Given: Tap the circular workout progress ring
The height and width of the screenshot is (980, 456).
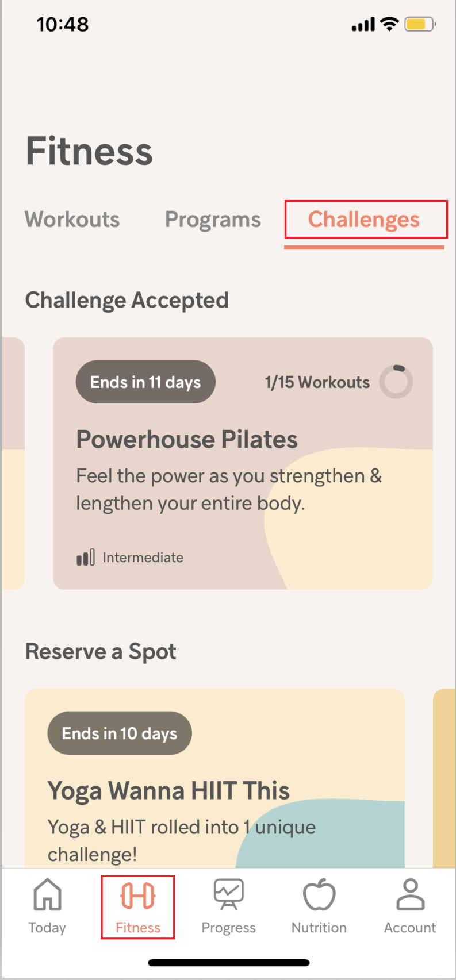Looking at the screenshot, I should (396, 382).
